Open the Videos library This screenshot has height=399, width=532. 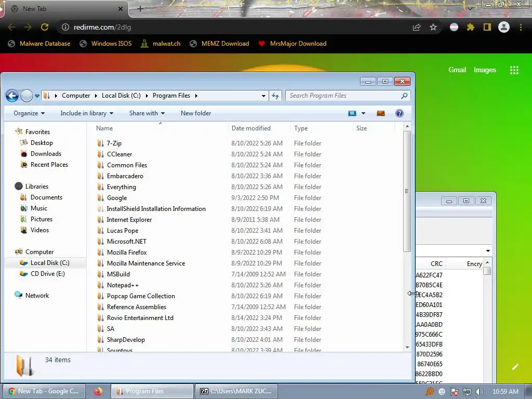[x=39, y=230]
